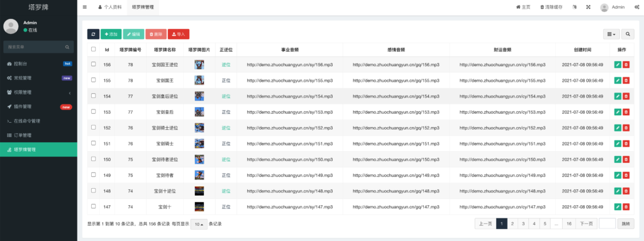Go to 主页 link in header
Image resolution: width=644 pixels, height=241 pixels.
(x=523, y=7)
